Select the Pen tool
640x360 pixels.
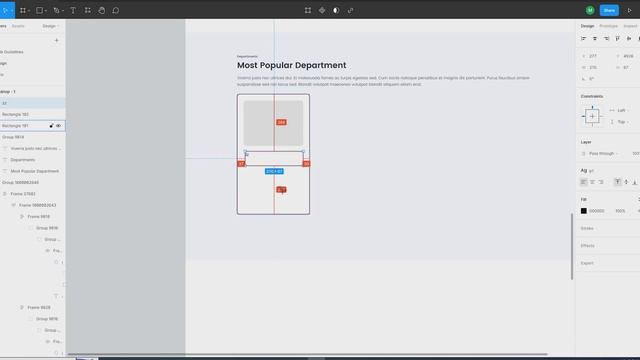tap(56, 10)
